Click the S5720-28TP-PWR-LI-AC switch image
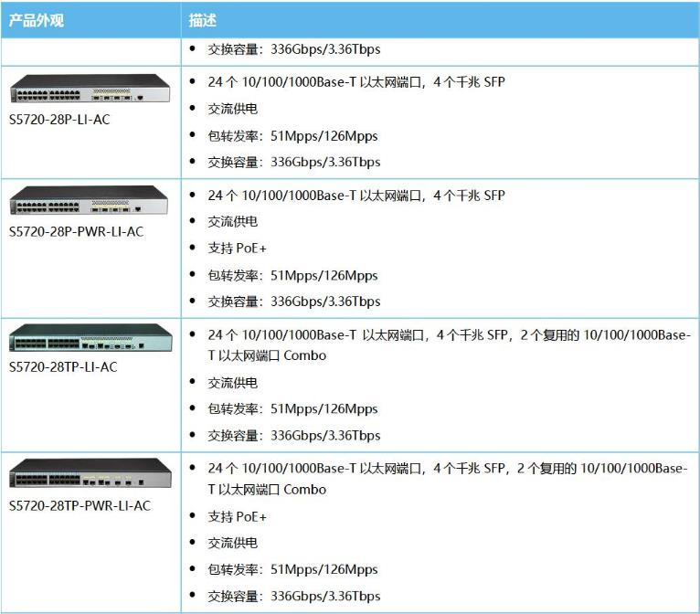 click(90, 473)
